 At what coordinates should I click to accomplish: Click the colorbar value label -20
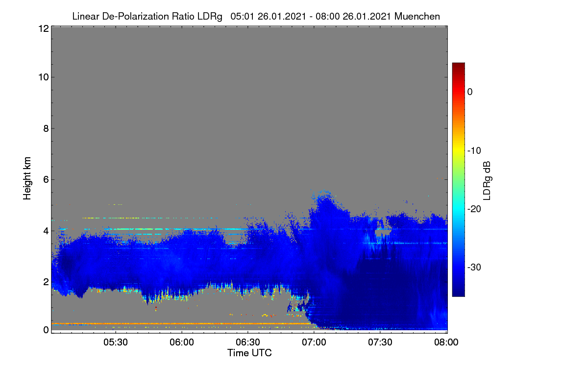point(474,209)
